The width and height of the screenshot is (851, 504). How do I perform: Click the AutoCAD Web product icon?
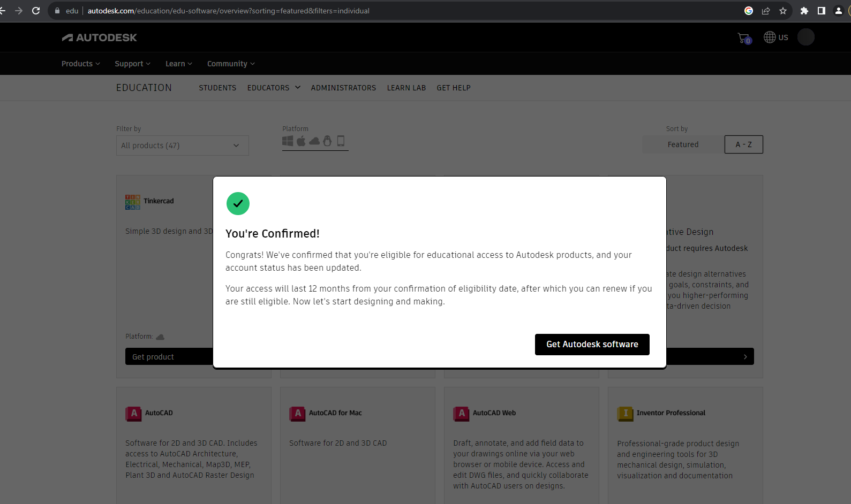(462, 414)
